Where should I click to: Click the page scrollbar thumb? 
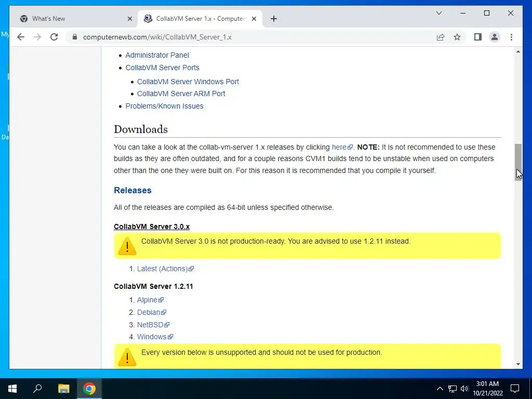[518, 162]
